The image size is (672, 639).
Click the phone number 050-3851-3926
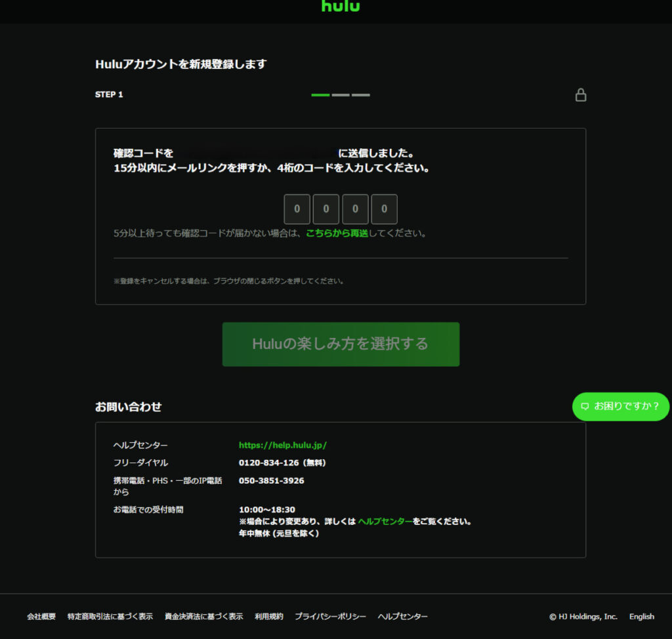pyautogui.click(x=271, y=481)
